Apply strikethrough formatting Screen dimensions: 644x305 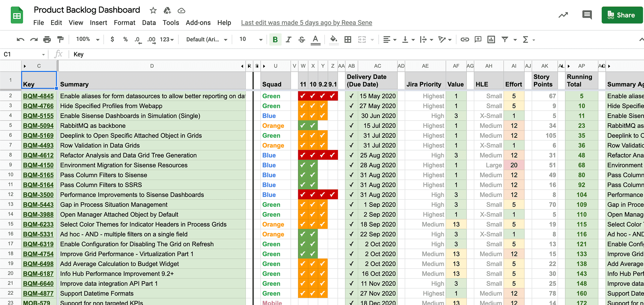pos(302,39)
